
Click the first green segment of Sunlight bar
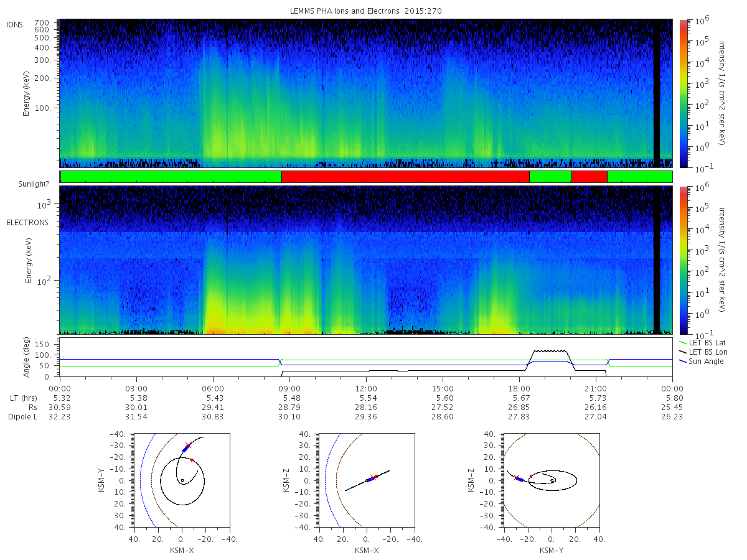coord(171,177)
